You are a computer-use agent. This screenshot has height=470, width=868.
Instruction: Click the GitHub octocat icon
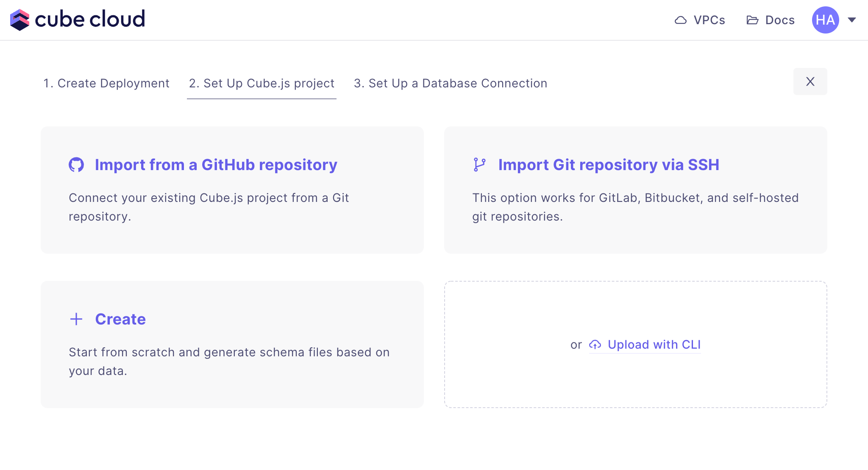pyautogui.click(x=76, y=165)
